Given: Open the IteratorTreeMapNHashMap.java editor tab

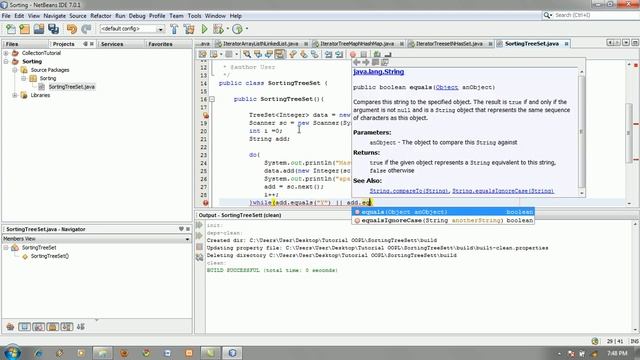Looking at the screenshot, I should [x=357, y=44].
